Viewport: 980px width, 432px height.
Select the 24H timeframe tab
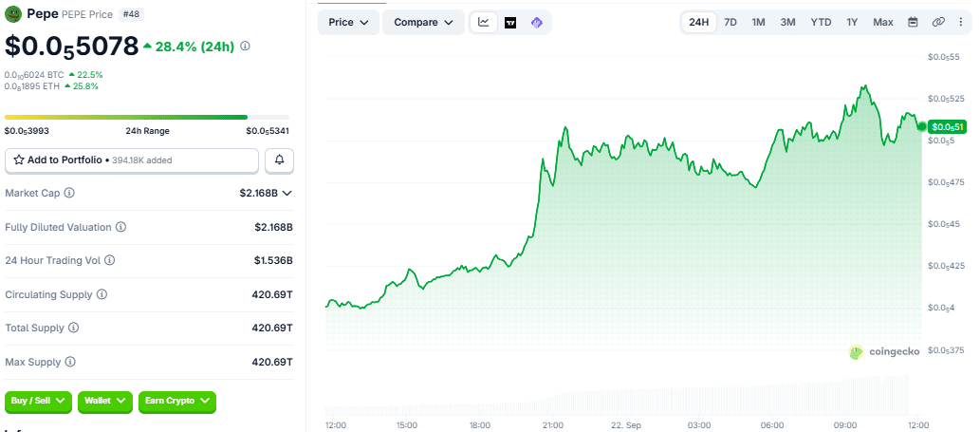[x=699, y=23]
